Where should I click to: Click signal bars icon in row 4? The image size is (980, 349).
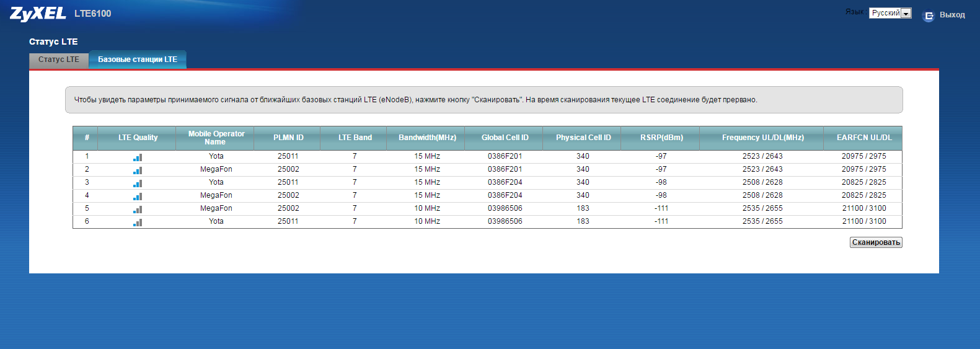pos(138,196)
